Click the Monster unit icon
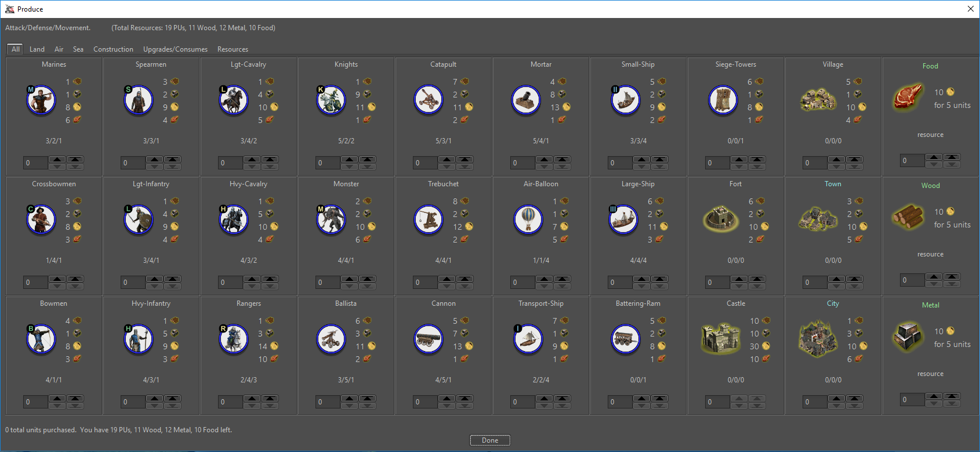This screenshot has height=452, width=980. (331, 219)
